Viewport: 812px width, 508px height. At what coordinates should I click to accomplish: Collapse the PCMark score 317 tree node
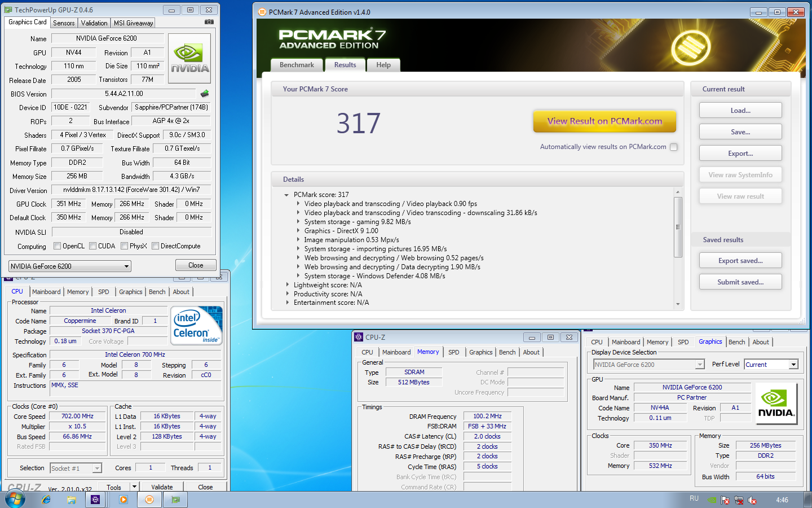(287, 195)
